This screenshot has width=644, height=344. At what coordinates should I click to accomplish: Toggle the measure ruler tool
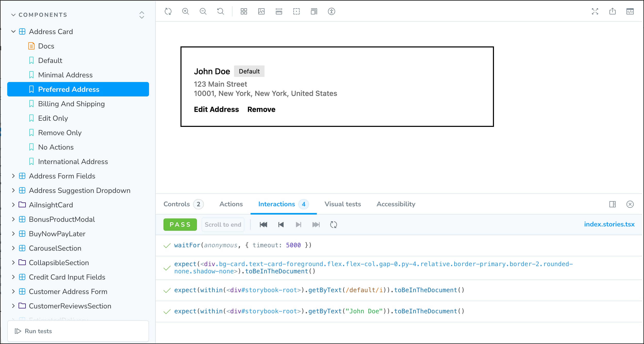279,11
